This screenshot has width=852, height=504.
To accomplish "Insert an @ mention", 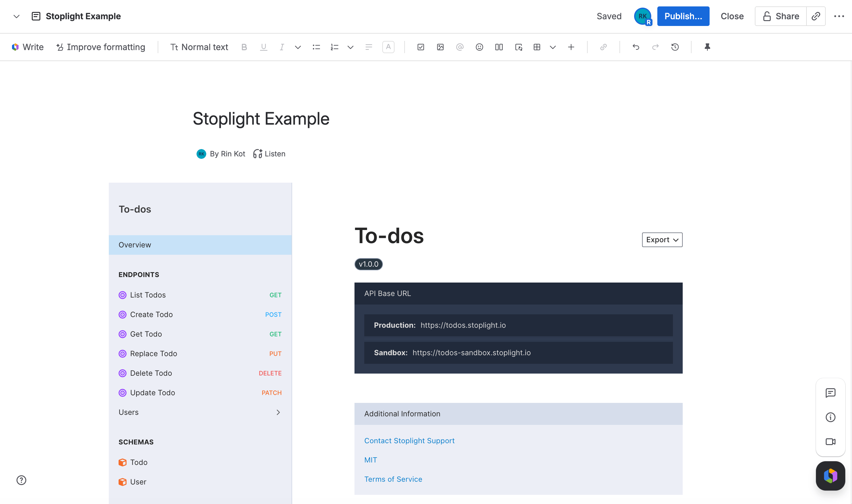I will click(x=460, y=47).
